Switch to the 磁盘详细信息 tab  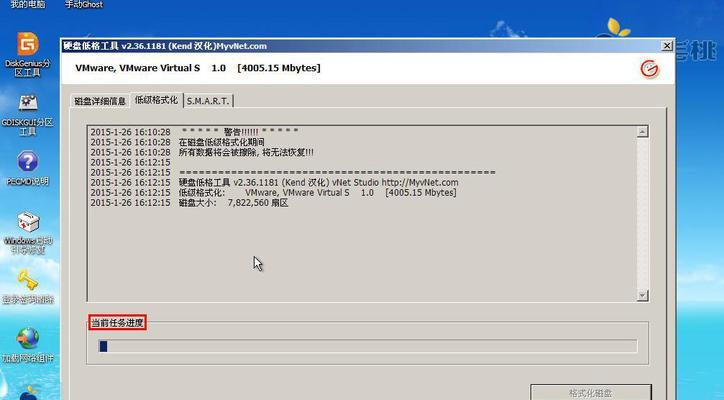click(x=100, y=101)
